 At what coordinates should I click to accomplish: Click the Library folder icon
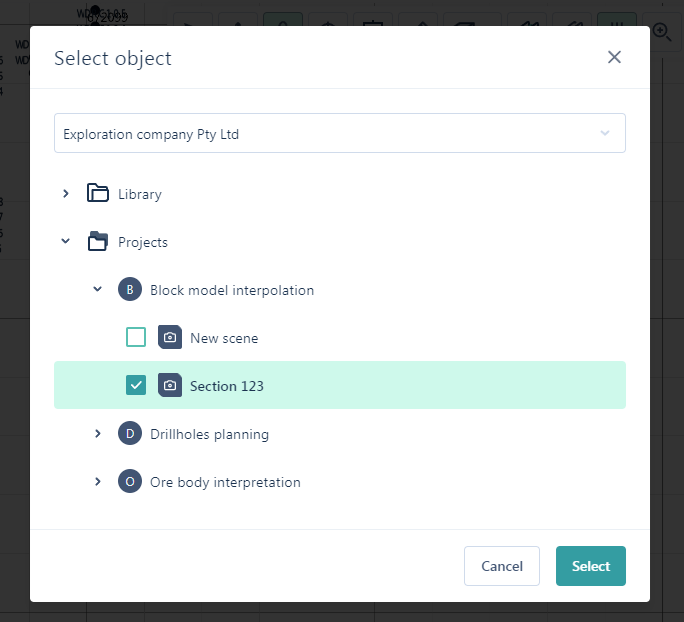(x=97, y=194)
